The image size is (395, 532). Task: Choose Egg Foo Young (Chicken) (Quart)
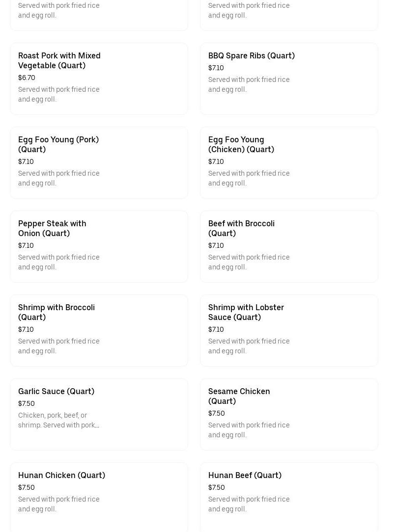[x=241, y=144]
